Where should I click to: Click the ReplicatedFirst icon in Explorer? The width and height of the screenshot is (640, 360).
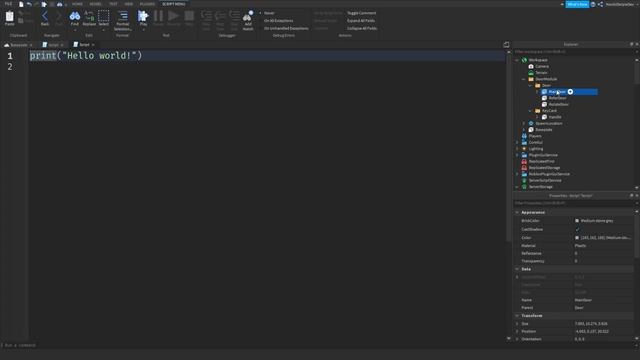[x=524, y=161]
